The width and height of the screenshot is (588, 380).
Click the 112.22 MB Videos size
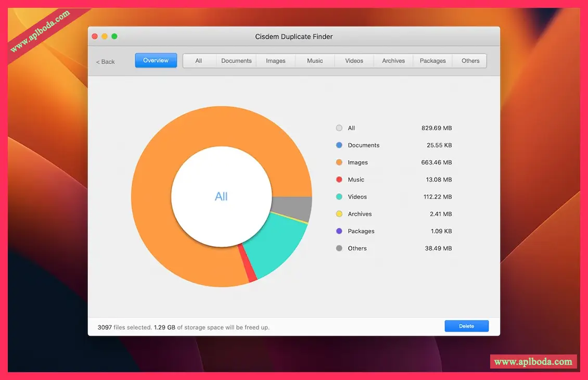(438, 197)
